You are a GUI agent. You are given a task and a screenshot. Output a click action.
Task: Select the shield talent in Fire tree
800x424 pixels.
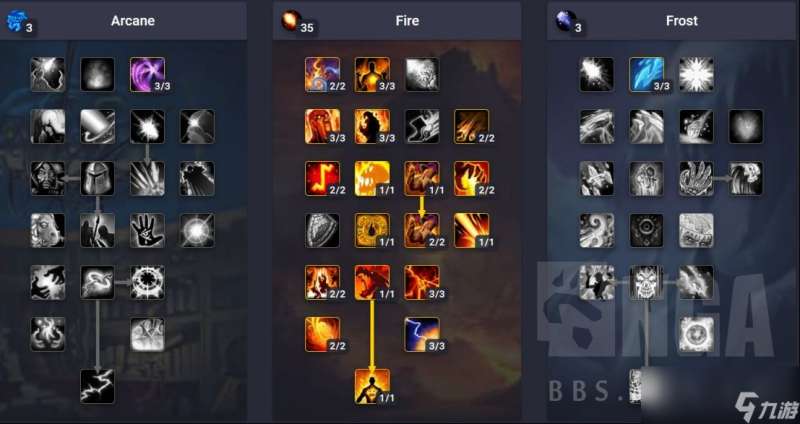click(322, 231)
